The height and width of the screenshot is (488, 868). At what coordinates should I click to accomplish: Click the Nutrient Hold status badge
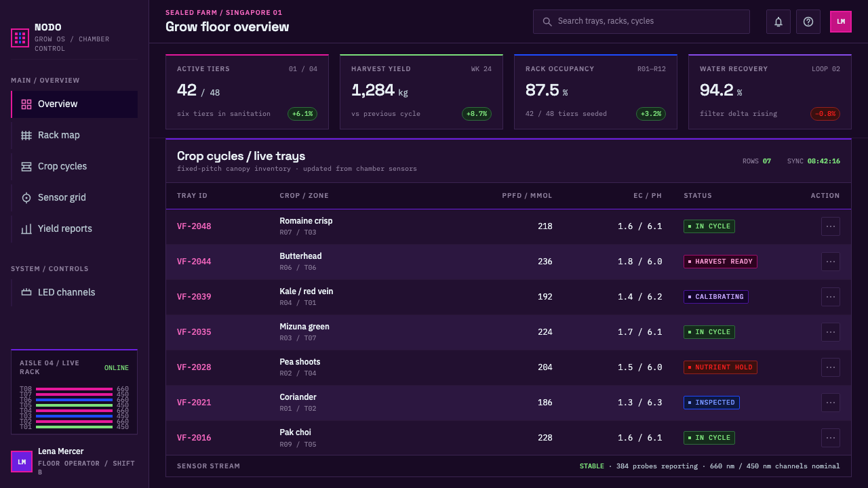(720, 367)
